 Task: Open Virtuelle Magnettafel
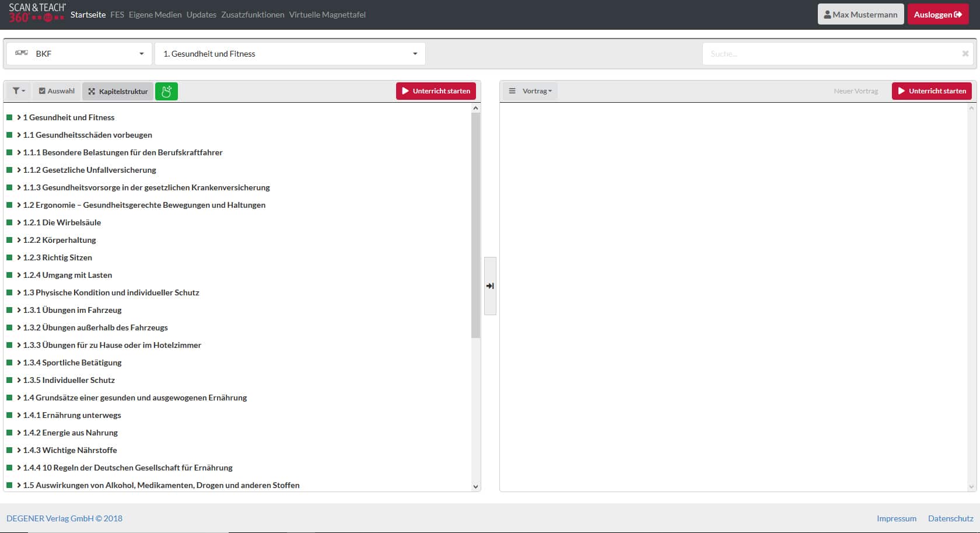pyautogui.click(x=327, y=15)
